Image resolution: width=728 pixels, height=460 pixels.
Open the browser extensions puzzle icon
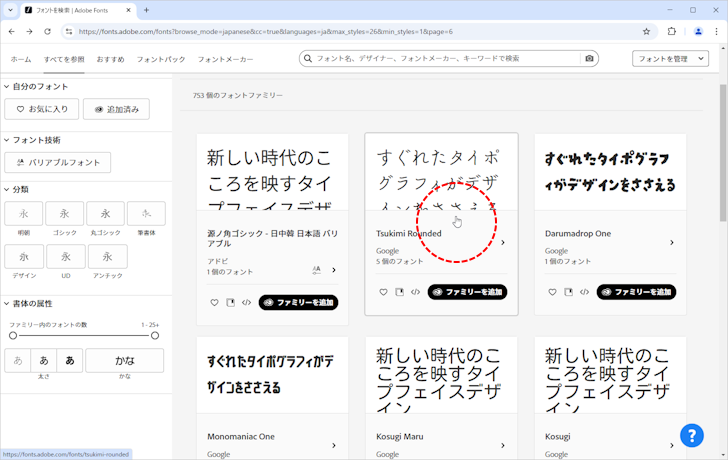click(671, 32)
